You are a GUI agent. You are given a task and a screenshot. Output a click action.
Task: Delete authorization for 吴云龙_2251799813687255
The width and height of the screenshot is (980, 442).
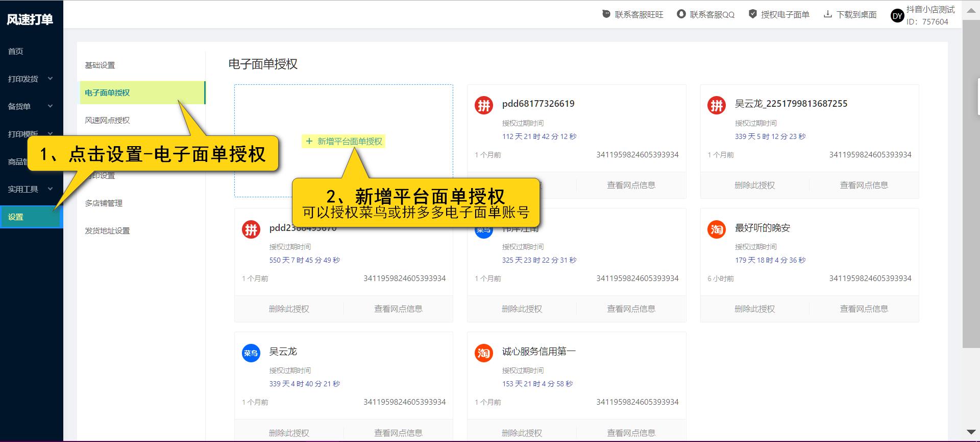754,185
